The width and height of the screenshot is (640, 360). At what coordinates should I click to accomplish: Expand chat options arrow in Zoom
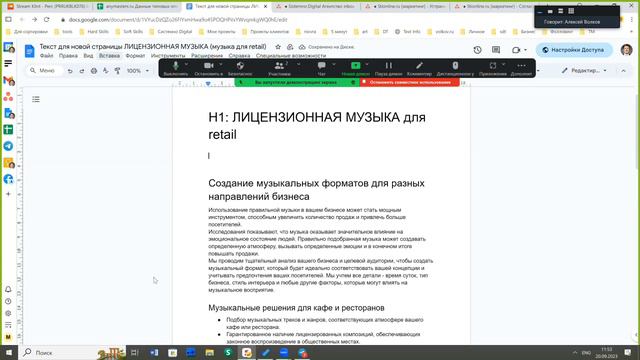coord(334,64)
